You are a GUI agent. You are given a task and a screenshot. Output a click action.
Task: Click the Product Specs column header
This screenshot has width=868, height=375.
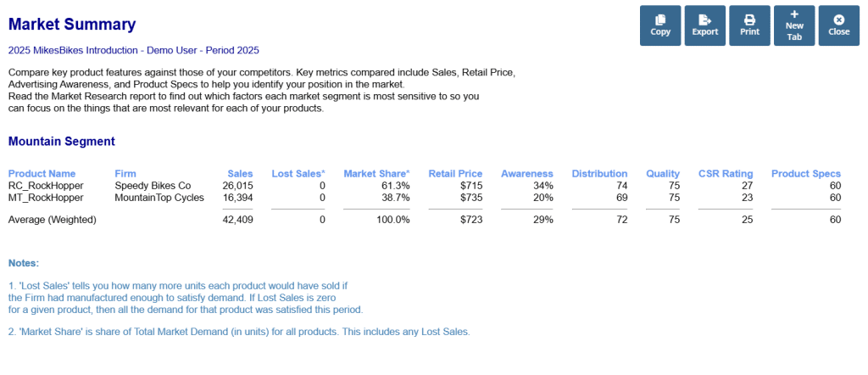coord(805,174)
